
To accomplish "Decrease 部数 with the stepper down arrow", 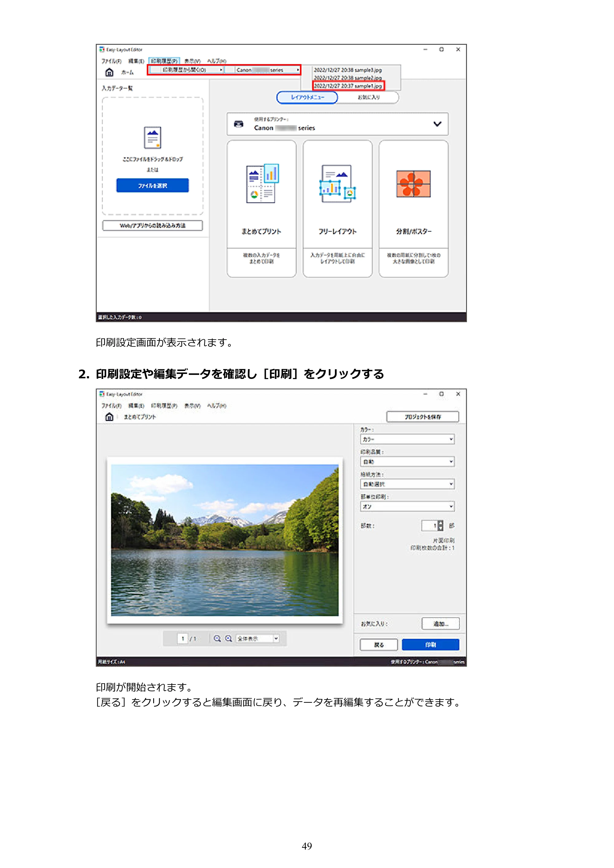I will tap(440, 528).
